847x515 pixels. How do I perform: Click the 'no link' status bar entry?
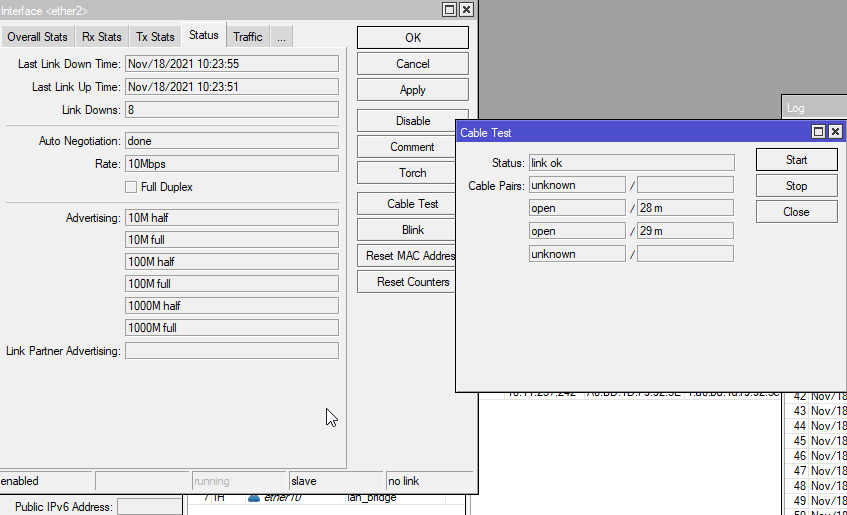click(x=429, y=481)
